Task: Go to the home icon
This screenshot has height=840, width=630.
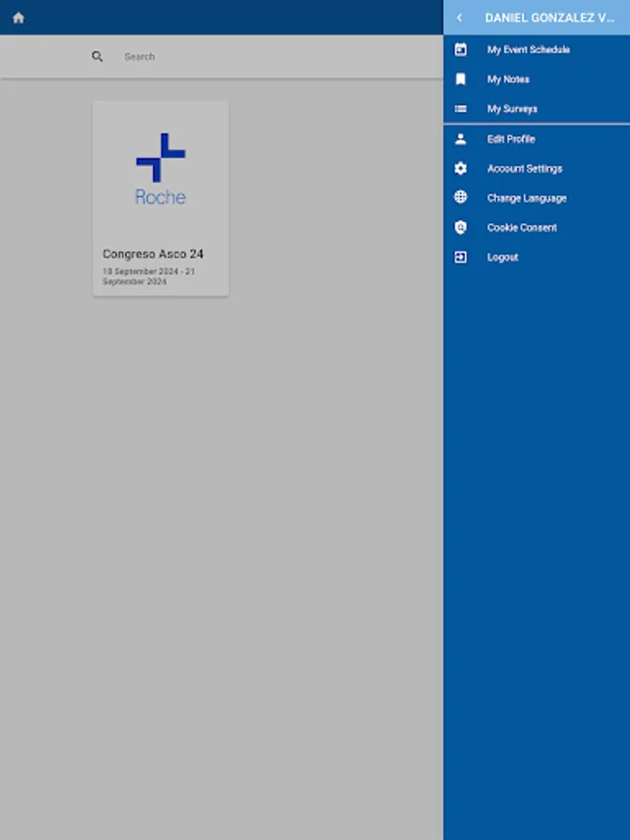Action: [x=19, y=18]
